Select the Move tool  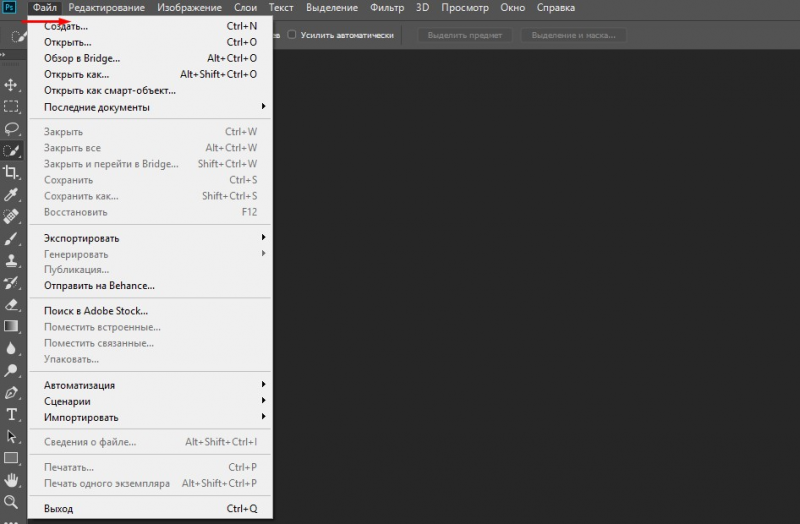pos(11,85)
